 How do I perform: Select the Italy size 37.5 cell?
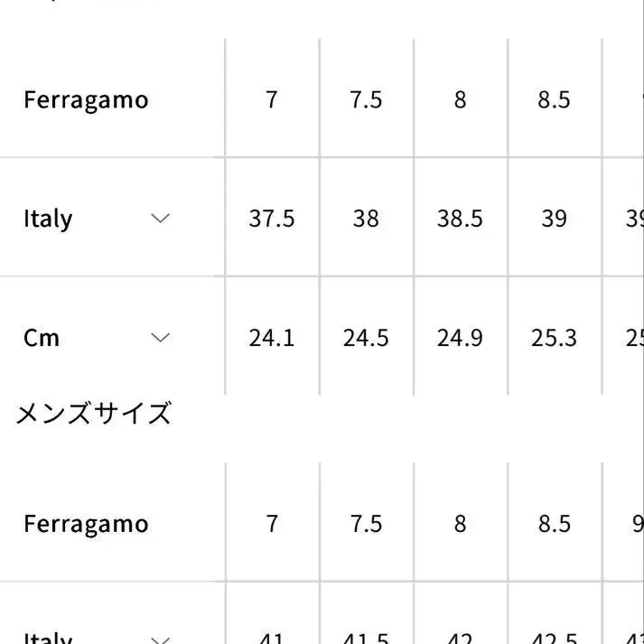pyautogui.click(x=272, y=219)
